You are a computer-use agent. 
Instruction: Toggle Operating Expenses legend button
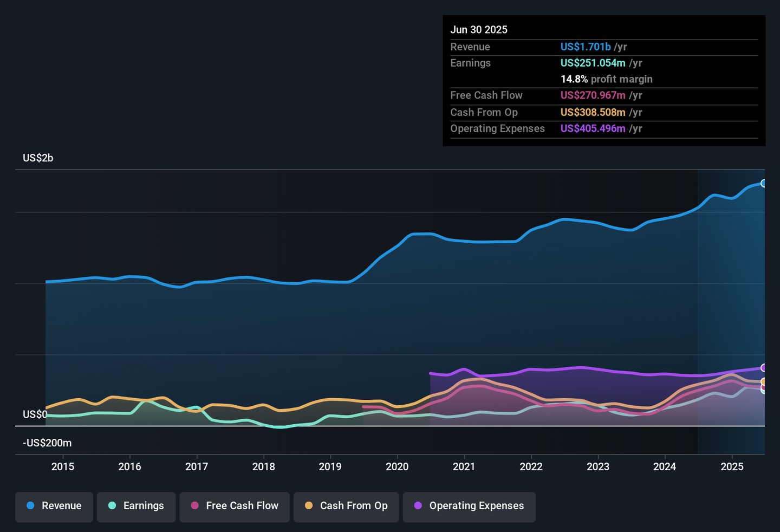[x=469, y=507]
